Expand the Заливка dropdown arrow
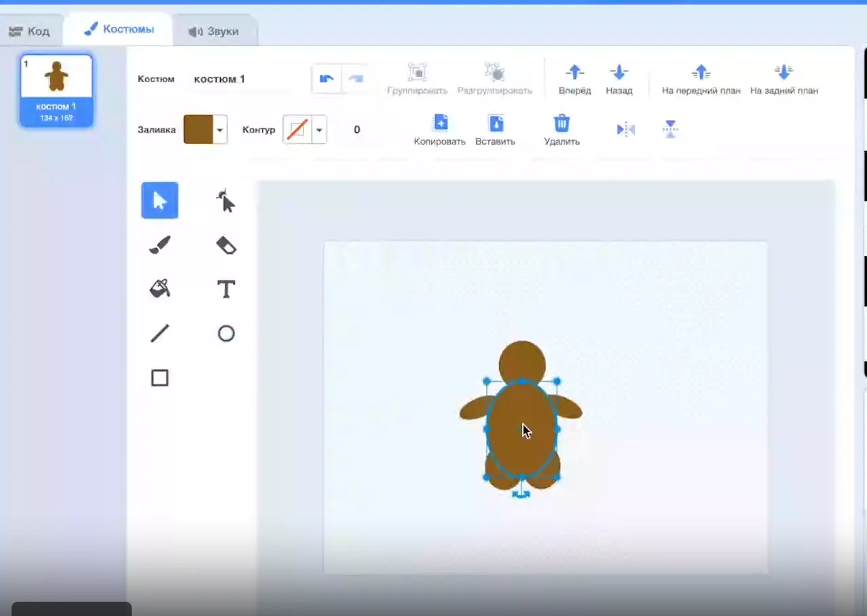 (x=220, y=130)
